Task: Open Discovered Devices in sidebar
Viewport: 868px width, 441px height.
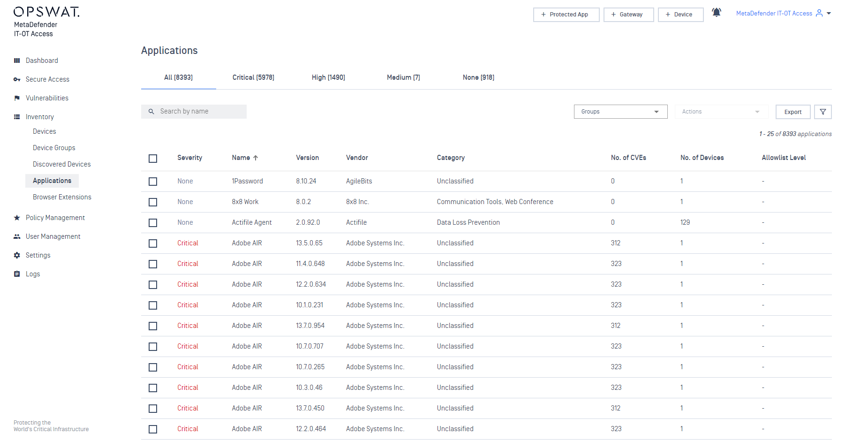Action: point(62,164)
